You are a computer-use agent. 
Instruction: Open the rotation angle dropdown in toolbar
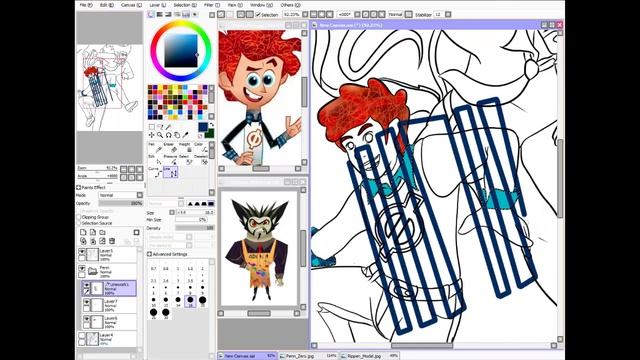tap(357, 14)
